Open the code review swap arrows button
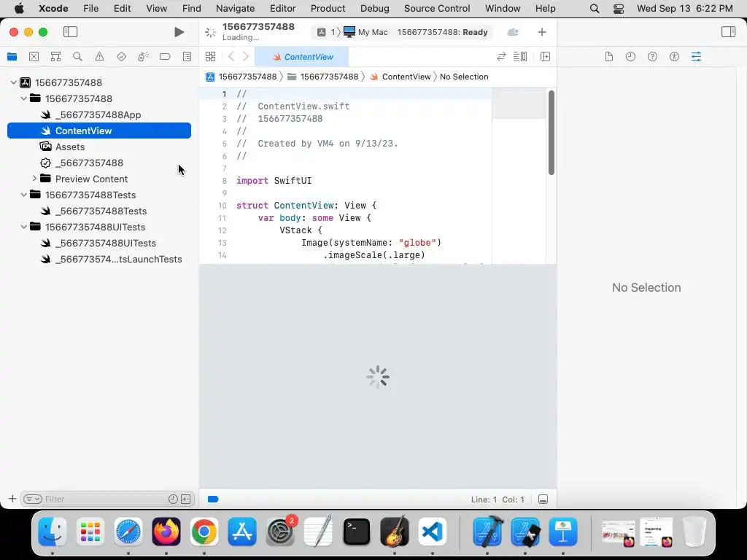 501,57
